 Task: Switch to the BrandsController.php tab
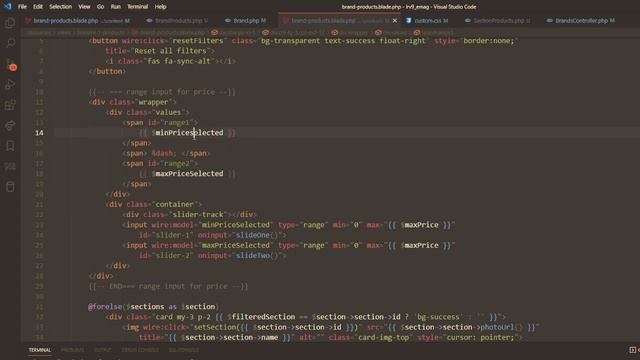tap(581, 20)
